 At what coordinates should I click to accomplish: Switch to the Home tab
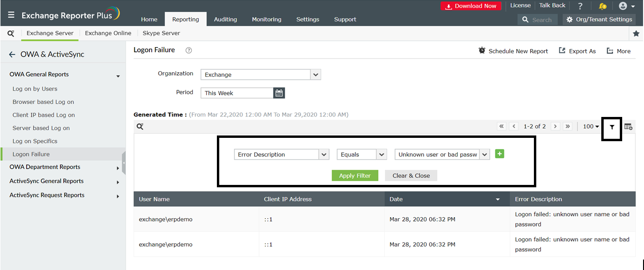149,19
